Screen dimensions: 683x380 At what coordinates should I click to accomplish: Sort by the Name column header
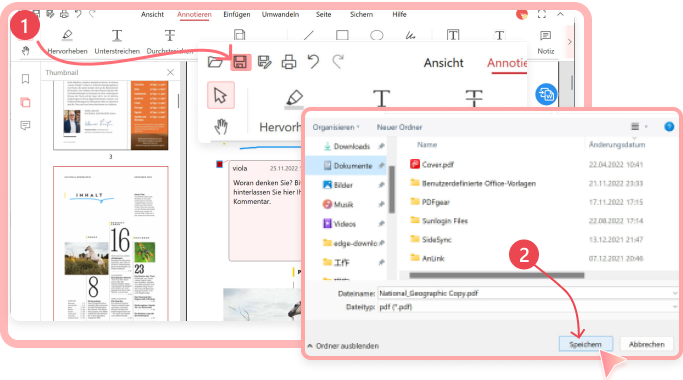pos(427,145)
